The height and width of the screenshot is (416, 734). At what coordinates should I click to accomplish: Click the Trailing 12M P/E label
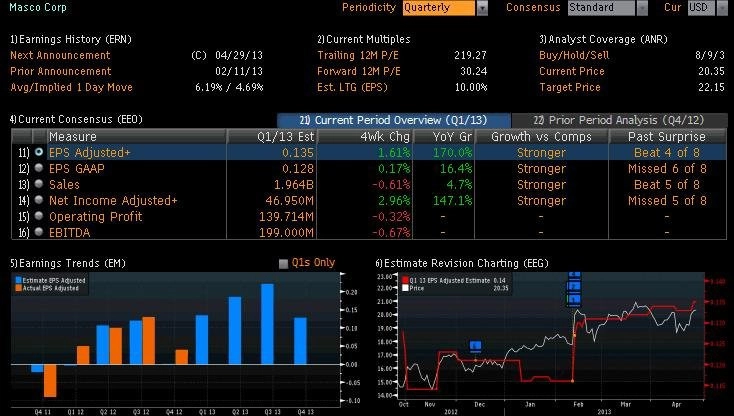tap(358, 55)
